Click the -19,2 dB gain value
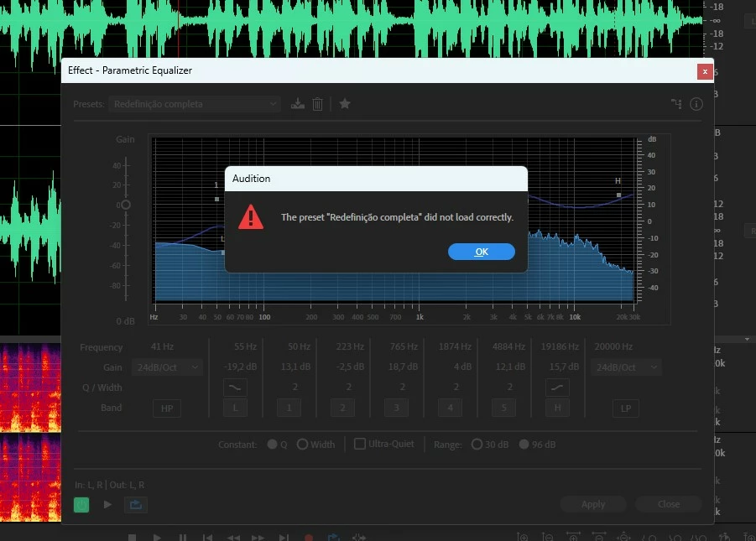756x541 pixels. [240, 367]
